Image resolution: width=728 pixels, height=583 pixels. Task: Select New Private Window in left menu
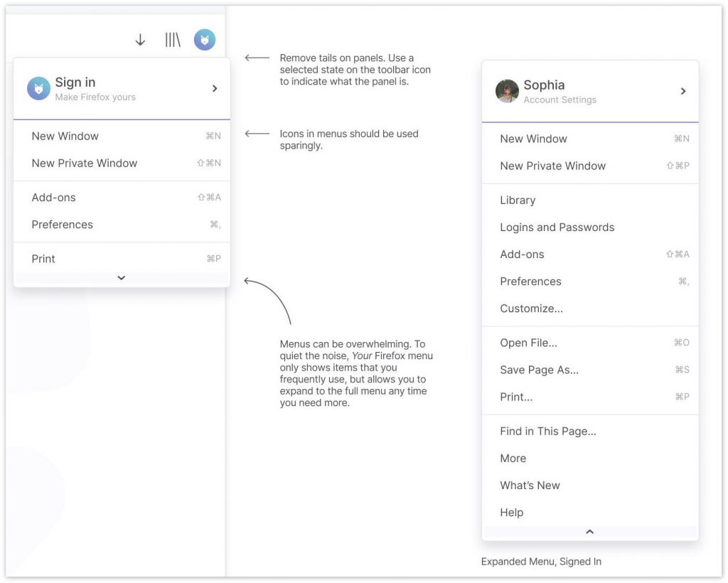click(84, 163)
